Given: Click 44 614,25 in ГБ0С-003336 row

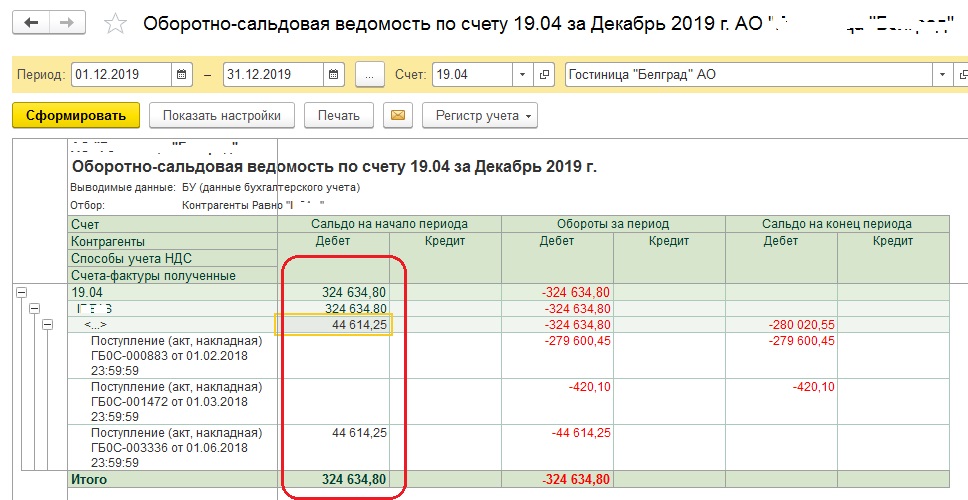Looking at the screenshot, I should tap(359, 433).
